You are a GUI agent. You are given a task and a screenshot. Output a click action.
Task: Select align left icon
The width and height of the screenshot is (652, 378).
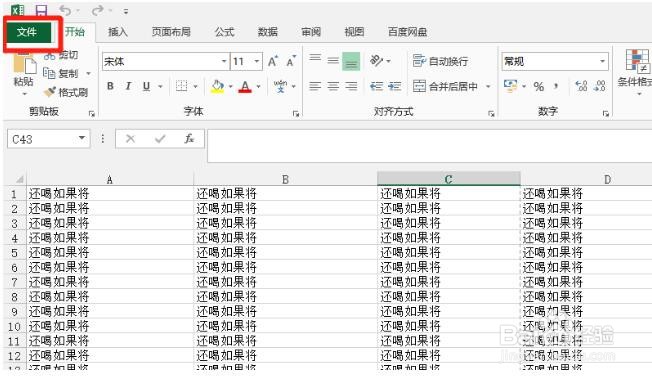tap(315, 86)
